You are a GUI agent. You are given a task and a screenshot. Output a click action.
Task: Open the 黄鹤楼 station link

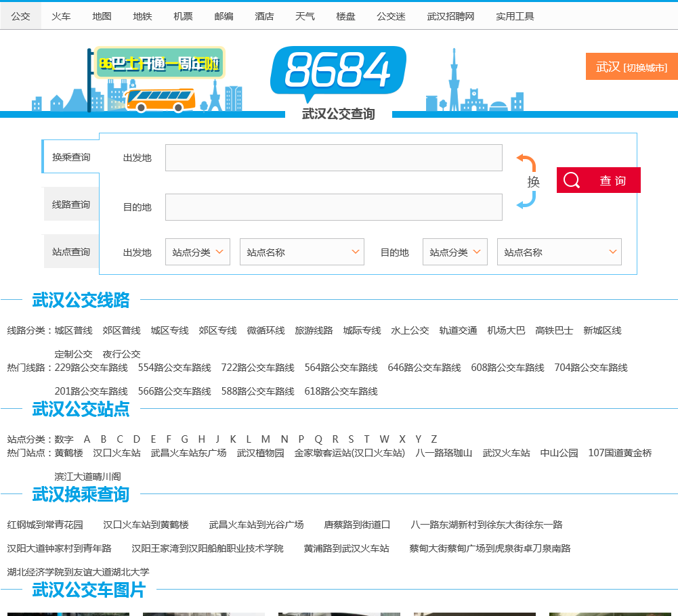click(x=69, y=453)
